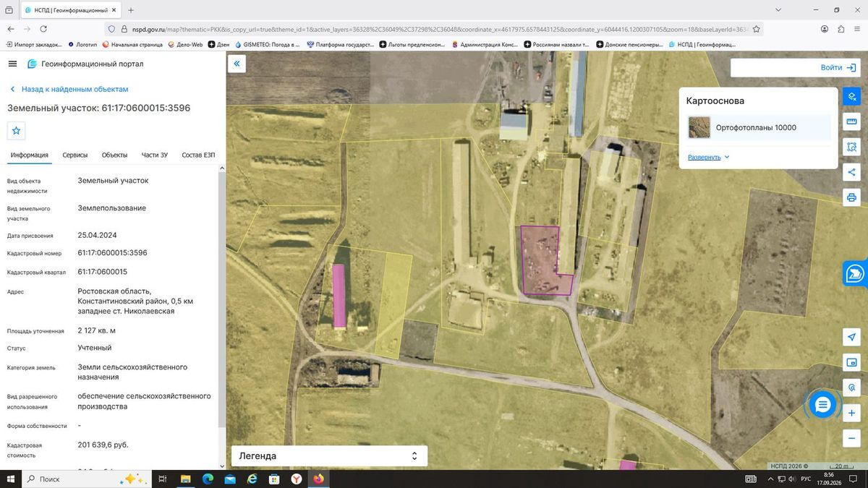Add parcel to favorites with star icon
The width and height of the screenshot is (868, 488).
click(x=17, y=131)
